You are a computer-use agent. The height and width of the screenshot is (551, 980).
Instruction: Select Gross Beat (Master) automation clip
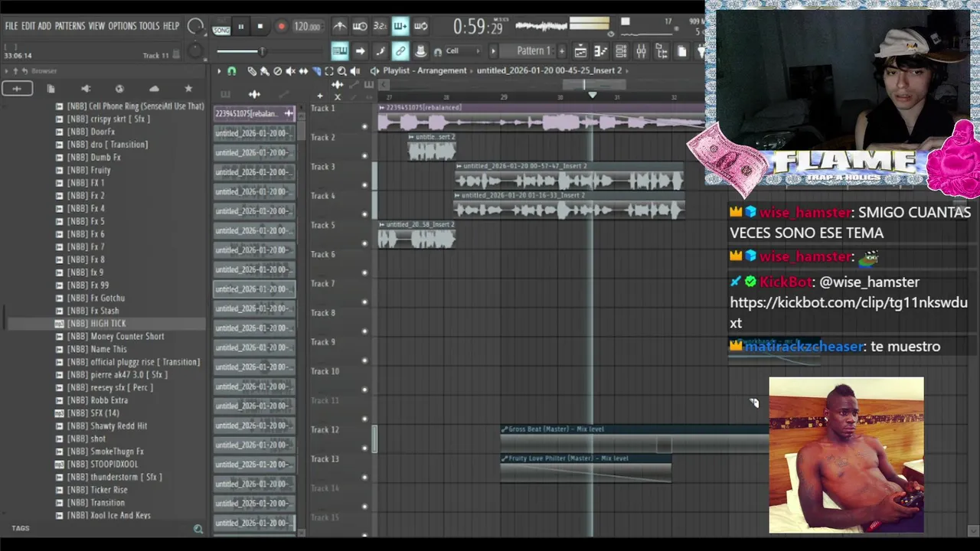[x=634, y=439]
